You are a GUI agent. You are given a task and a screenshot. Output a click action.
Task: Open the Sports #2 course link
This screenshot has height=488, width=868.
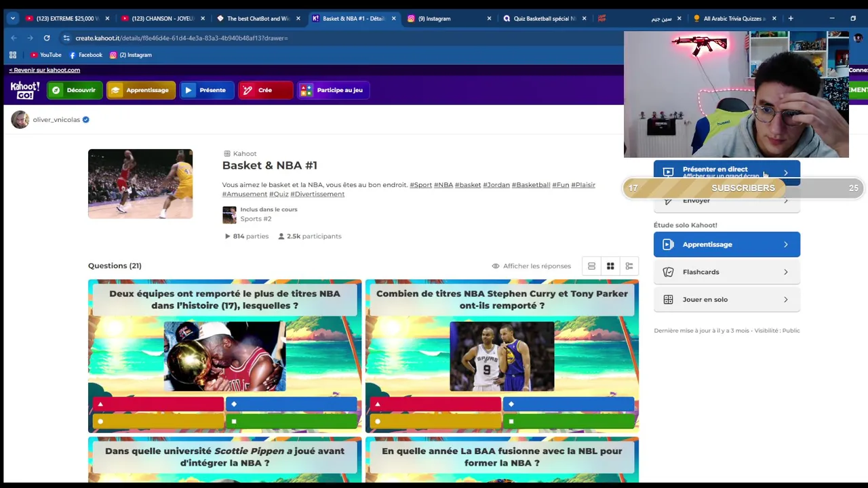(256, 219)
